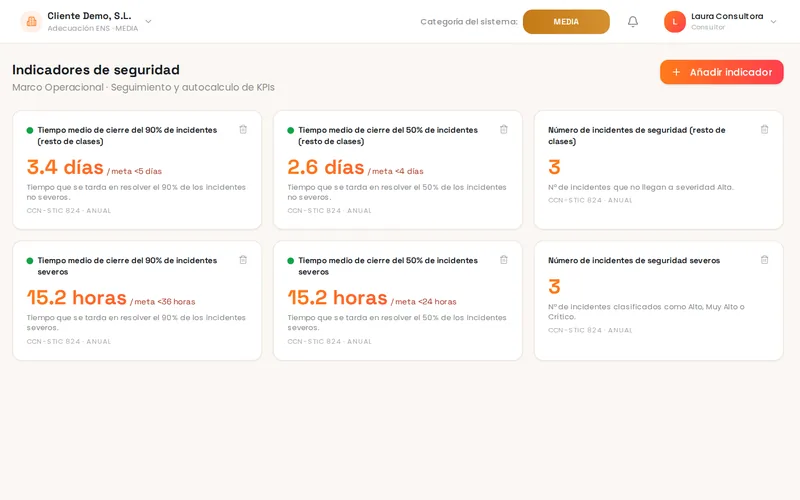
Task: Click the Plus icon in Añadir indicador
Action: 676,72
